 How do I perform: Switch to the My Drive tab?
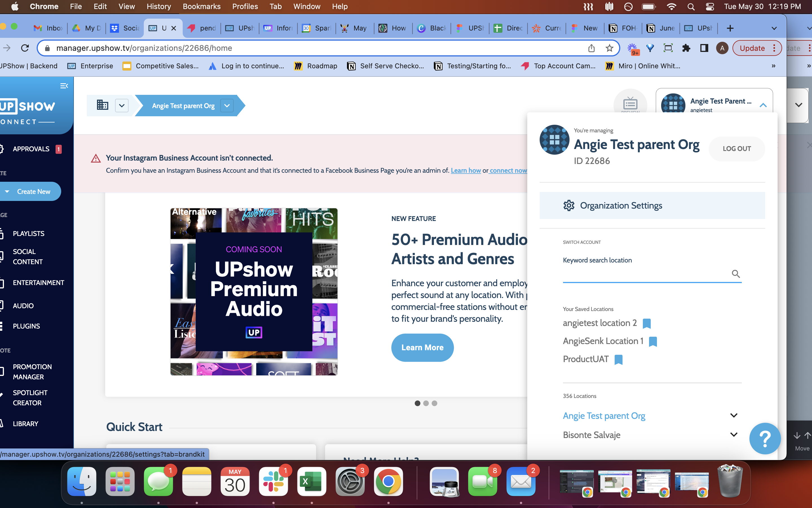click(87, 28)
